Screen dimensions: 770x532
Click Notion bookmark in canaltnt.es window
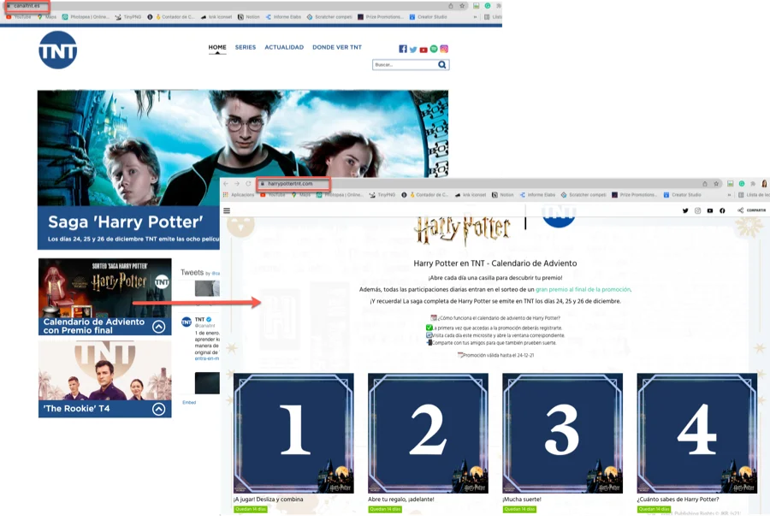tap(249, 17)
